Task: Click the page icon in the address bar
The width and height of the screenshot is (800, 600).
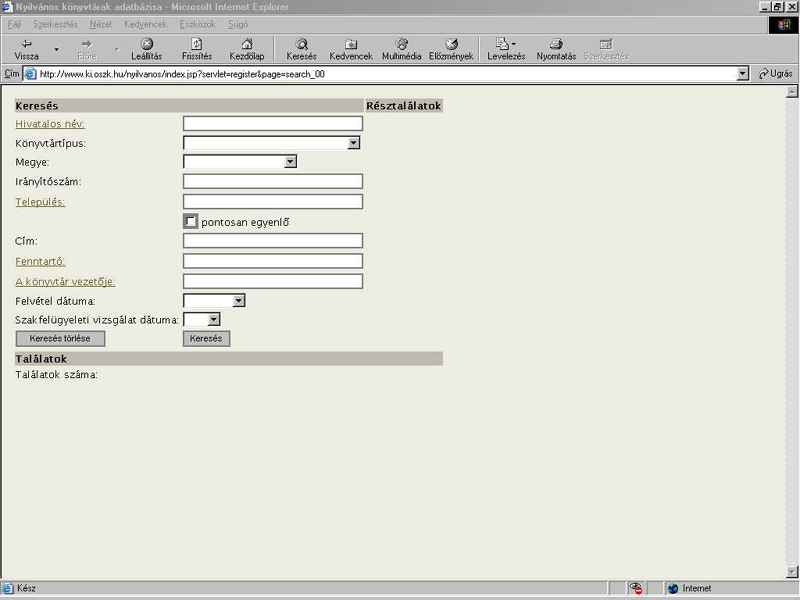Action: (x=31, y=74)
